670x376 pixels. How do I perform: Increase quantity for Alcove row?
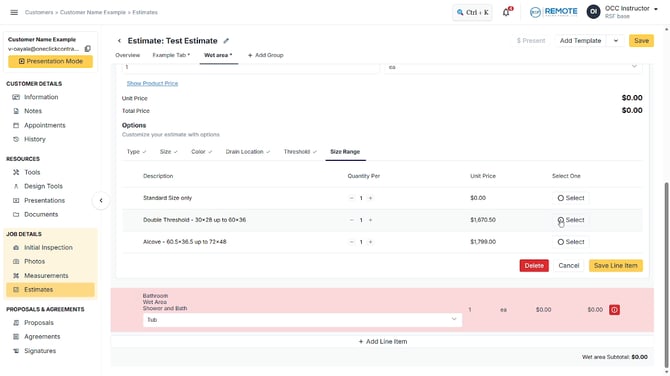point(370,242)
